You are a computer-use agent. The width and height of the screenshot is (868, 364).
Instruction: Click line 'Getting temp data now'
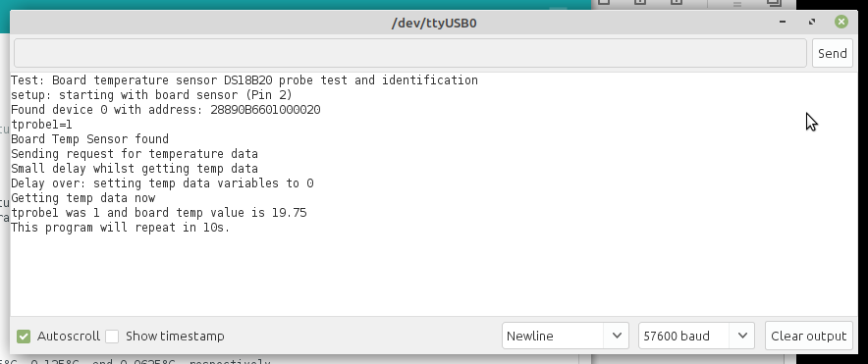(x=83, y=198)
